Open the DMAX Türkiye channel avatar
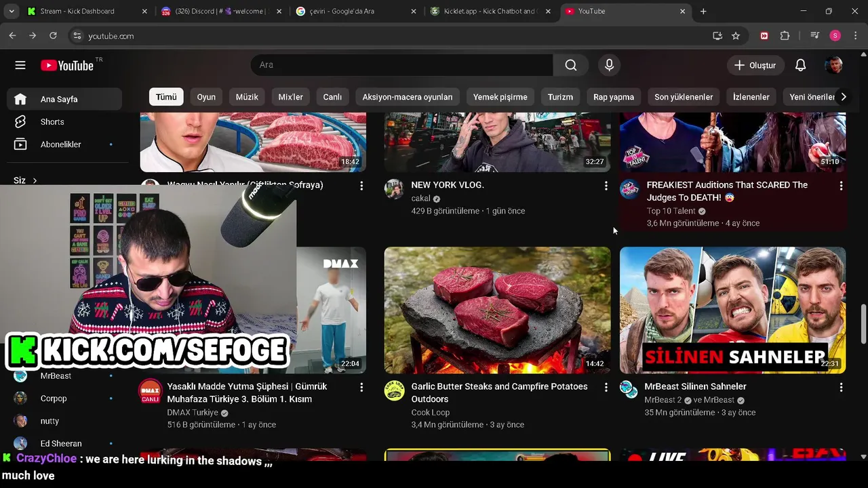The height and width of the screenshot is (488, 868). 150,390
